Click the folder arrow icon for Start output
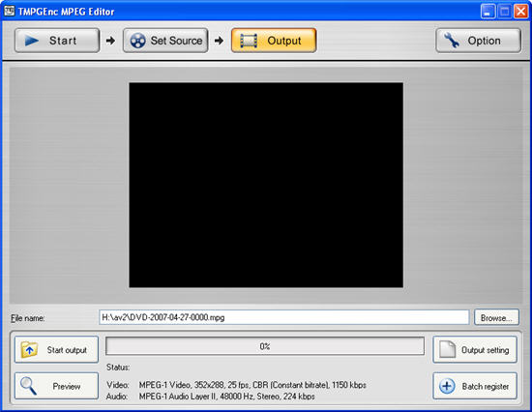 click(x=29, y=349)
